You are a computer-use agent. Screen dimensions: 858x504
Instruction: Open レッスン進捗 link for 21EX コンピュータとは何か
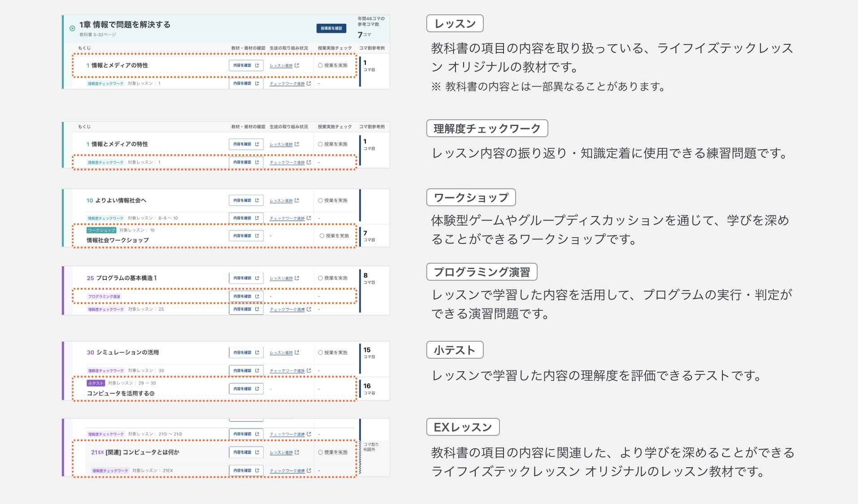281,452
